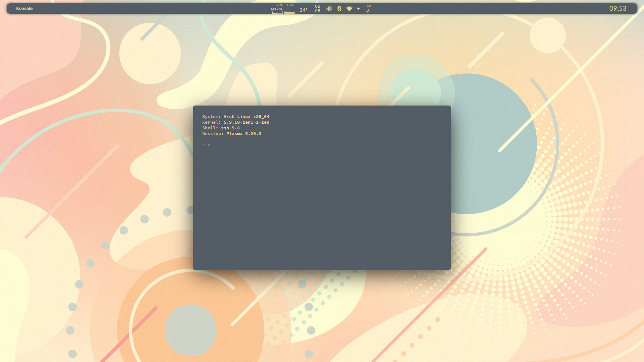This screenshot has width=644, height=362.
Task: Open the Wi-Fi network icon
Action: click(x=349, y=9)
